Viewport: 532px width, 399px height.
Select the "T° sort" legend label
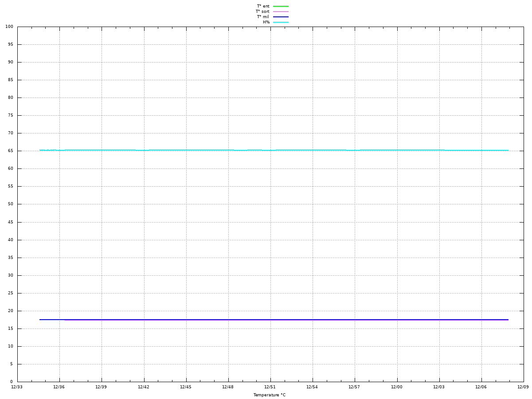(x=262, y=12)
